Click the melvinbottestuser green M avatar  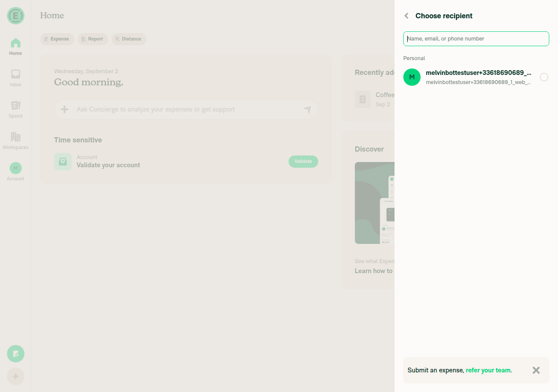click(x=412, y=77)
